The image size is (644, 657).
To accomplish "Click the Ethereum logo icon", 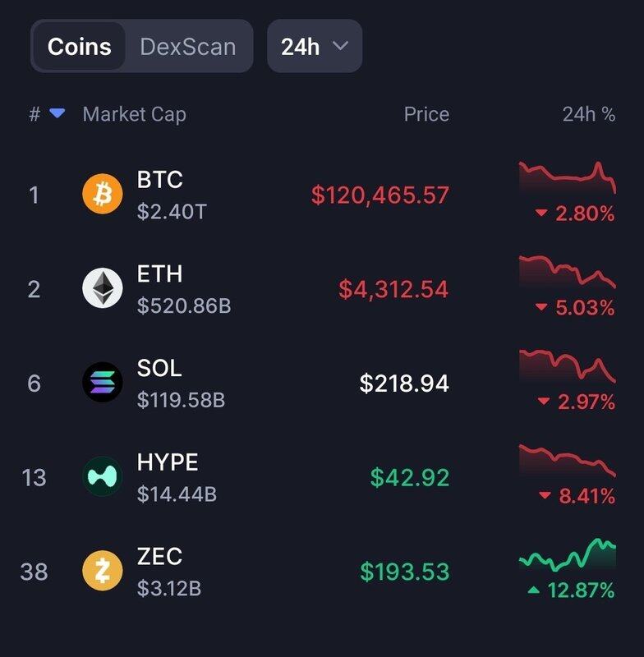I will [103, 288].
